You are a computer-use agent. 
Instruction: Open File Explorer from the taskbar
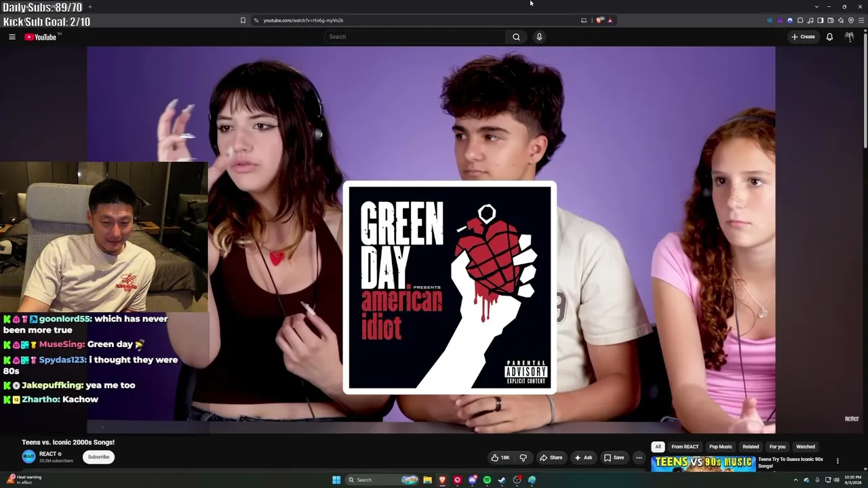pos(427,480)
